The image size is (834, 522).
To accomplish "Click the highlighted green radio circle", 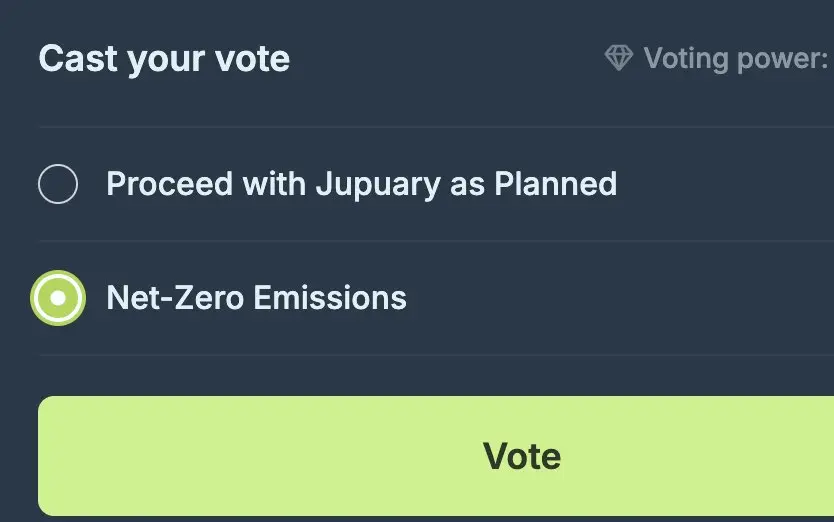I will click(x=58, y=298).
